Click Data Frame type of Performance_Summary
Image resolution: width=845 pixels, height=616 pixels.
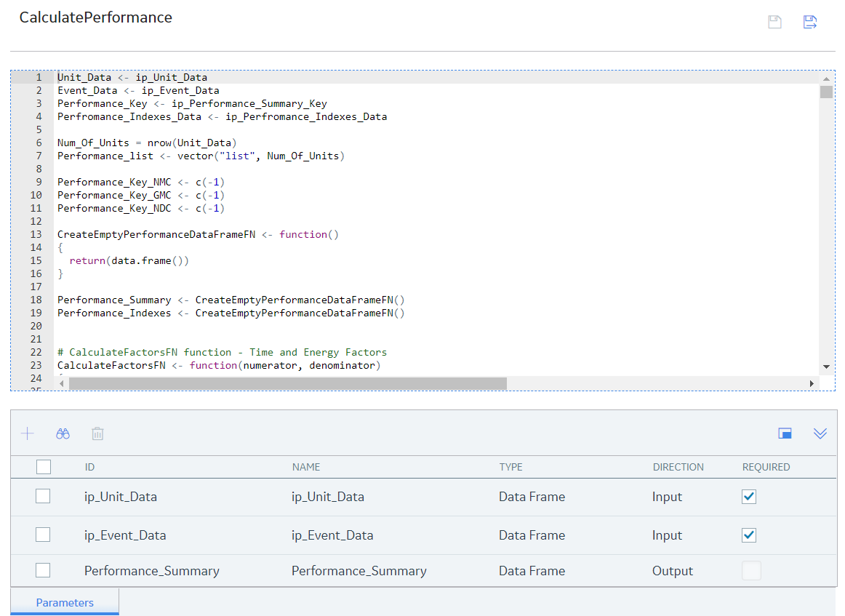click(532, 571)
